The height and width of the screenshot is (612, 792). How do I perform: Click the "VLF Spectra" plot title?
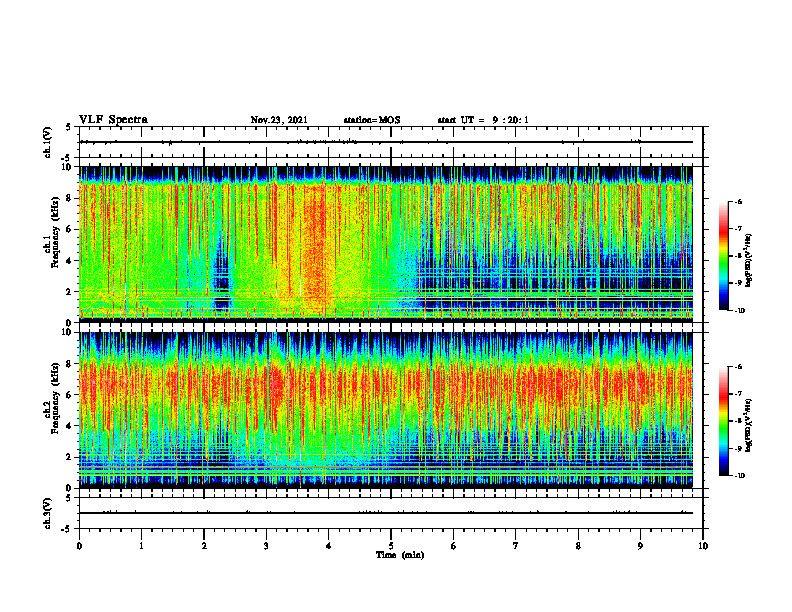coord(113,120)
